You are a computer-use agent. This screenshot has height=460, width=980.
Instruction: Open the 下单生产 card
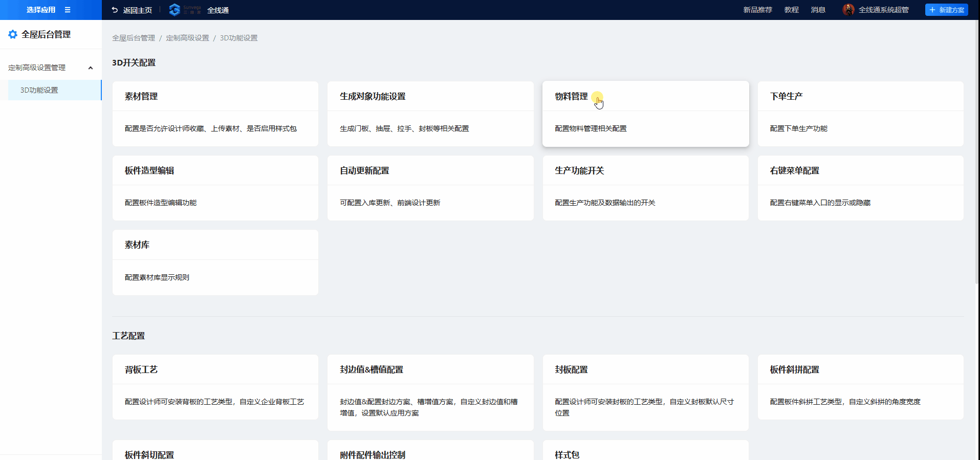861,114
